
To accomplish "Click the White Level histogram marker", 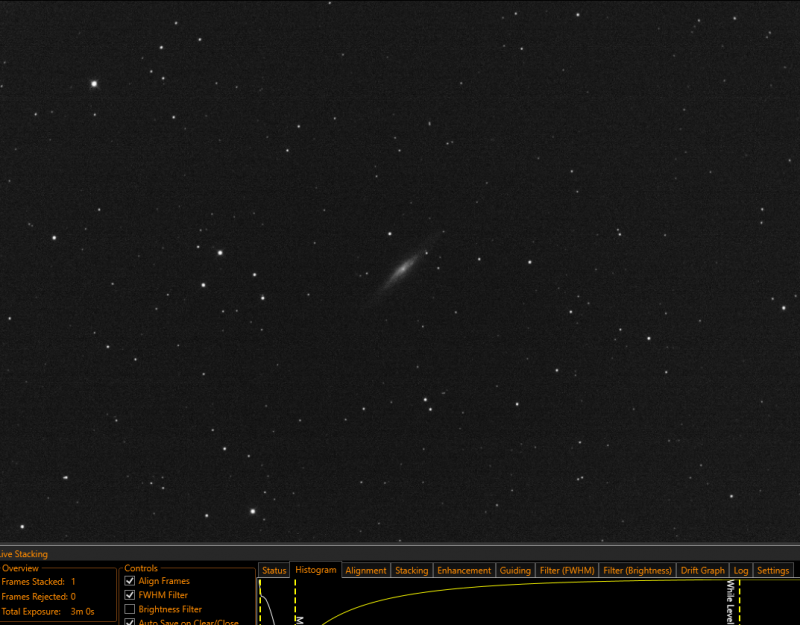I will pos(739,602).
